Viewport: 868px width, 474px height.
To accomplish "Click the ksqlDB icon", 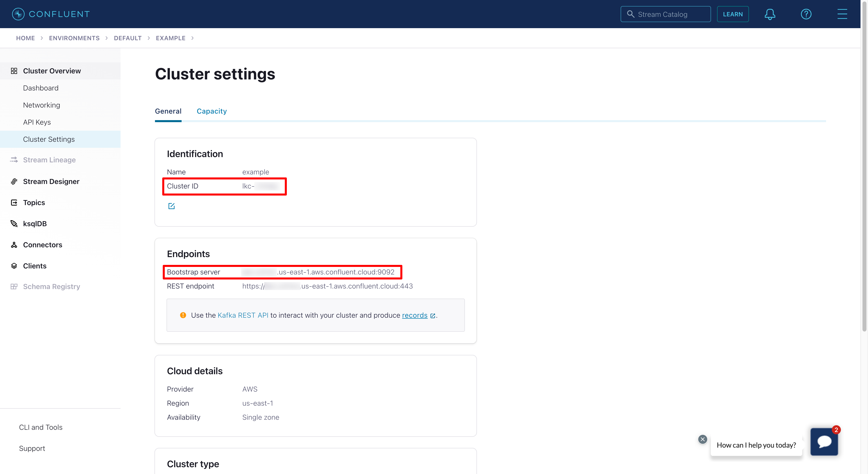I will coord(14,223).
